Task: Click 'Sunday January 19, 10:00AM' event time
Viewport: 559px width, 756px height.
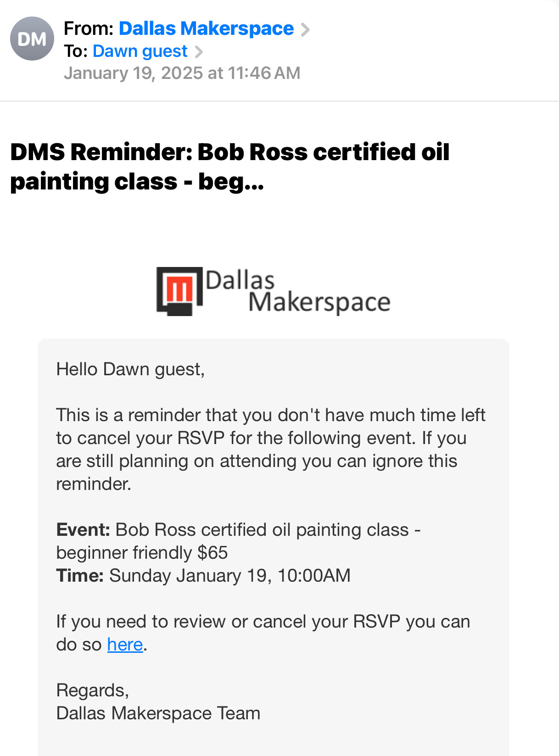Action: [x=230, y=576]
